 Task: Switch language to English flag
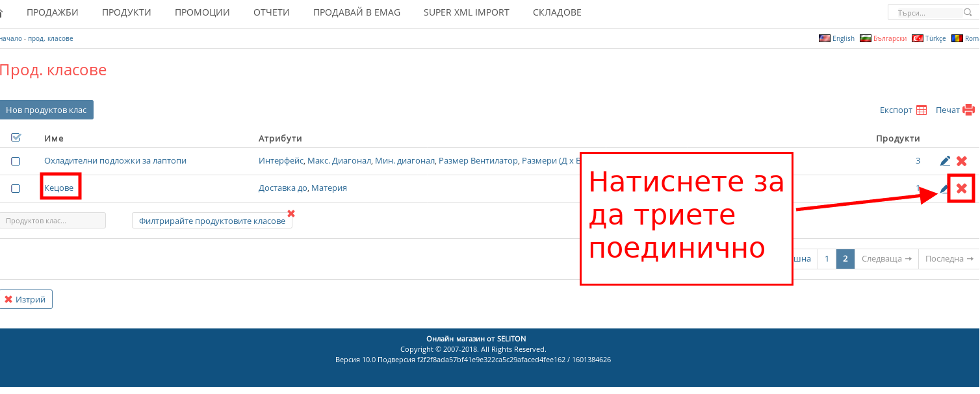(x=825, y=38)
